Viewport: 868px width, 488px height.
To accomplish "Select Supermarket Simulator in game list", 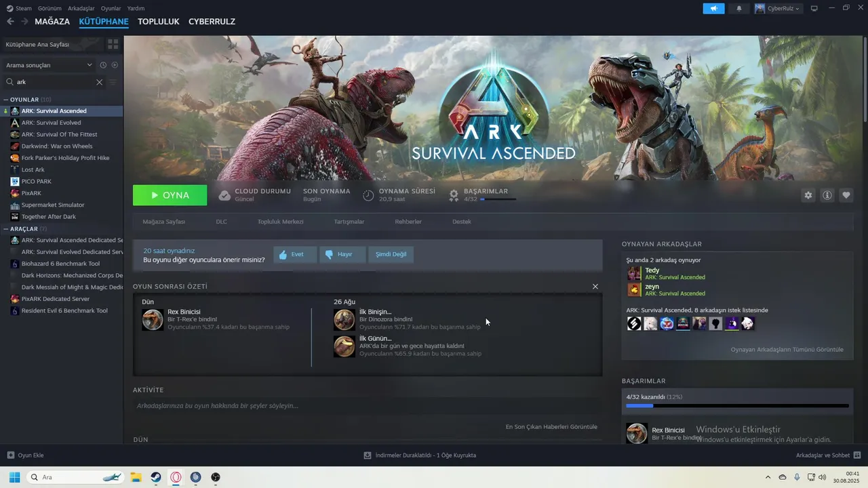I will point(53,205).
